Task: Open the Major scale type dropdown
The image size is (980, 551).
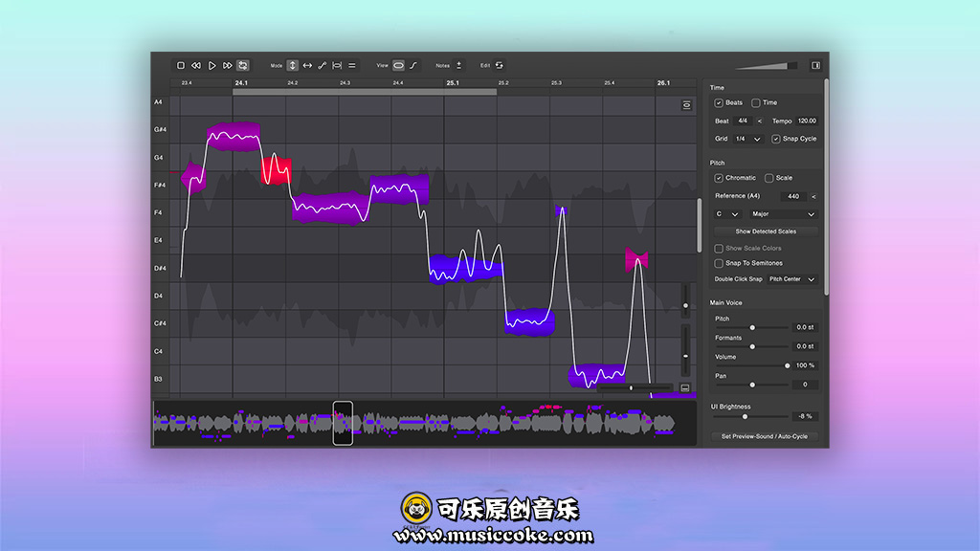Action: (785, 214)
